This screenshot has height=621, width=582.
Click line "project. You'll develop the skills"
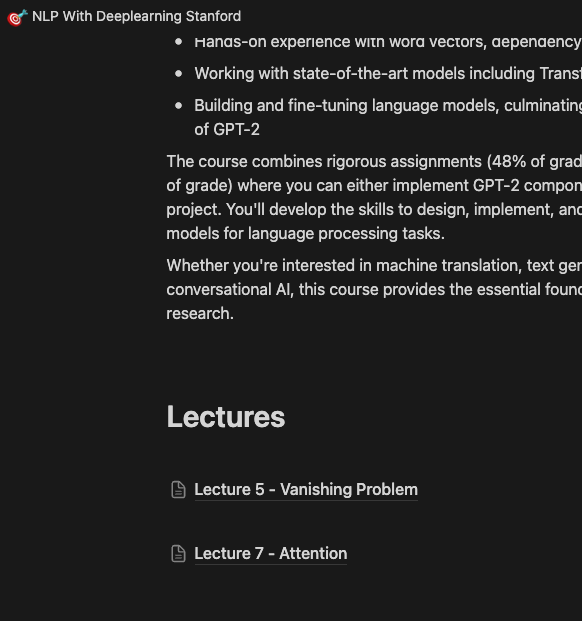(374, 210)
